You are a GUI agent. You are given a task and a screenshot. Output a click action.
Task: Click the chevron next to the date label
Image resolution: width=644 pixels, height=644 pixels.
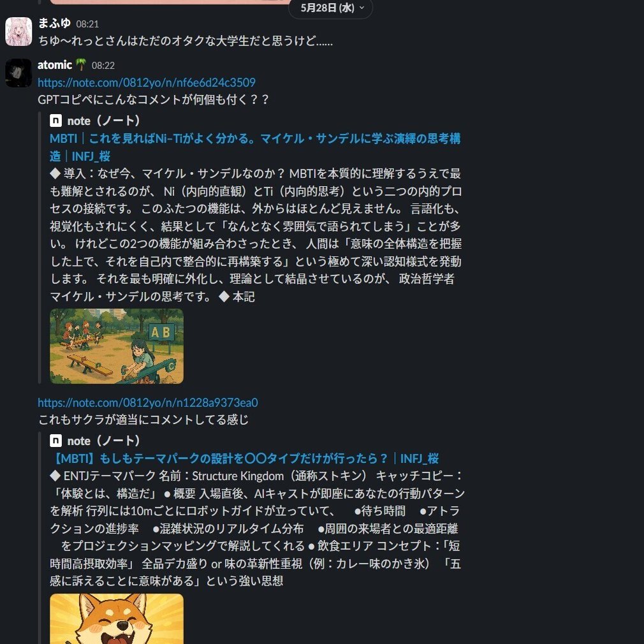pyautogui.click(x=362, y=8)
